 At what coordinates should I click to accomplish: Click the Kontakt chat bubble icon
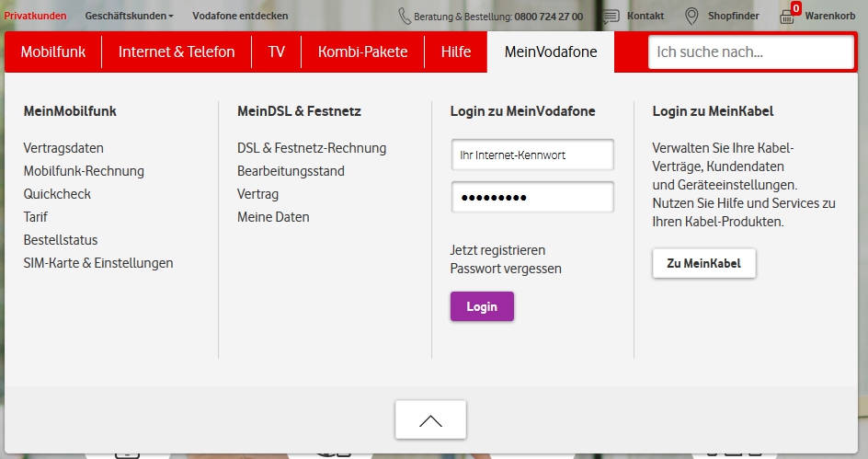[x=611, y=16]
